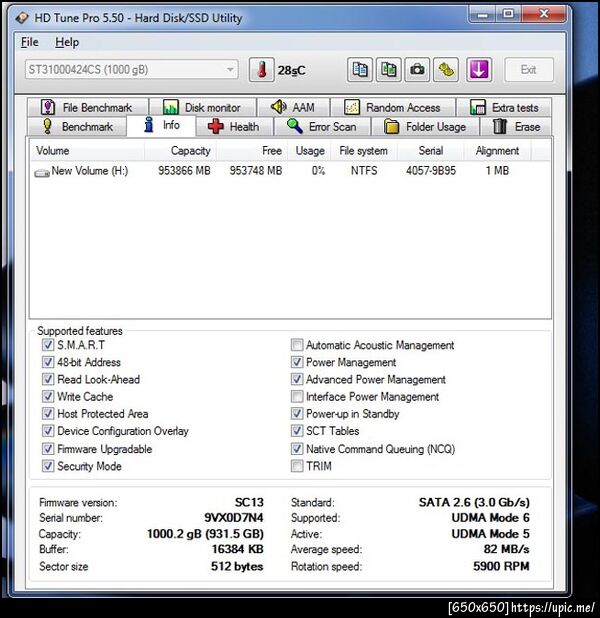Image resolution: width=600 pixels, height=618 pixels.
Task: Toggle the Device Configuration Overlay checkbox
Action: coord(48,430)
